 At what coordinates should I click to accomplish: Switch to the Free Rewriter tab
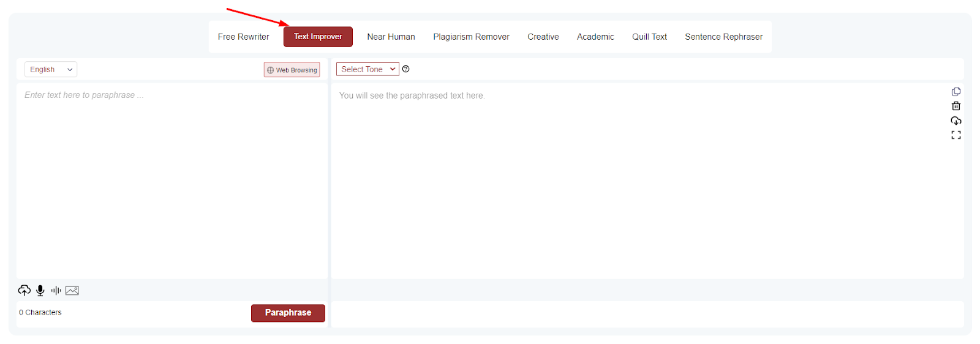pos(243,37)
